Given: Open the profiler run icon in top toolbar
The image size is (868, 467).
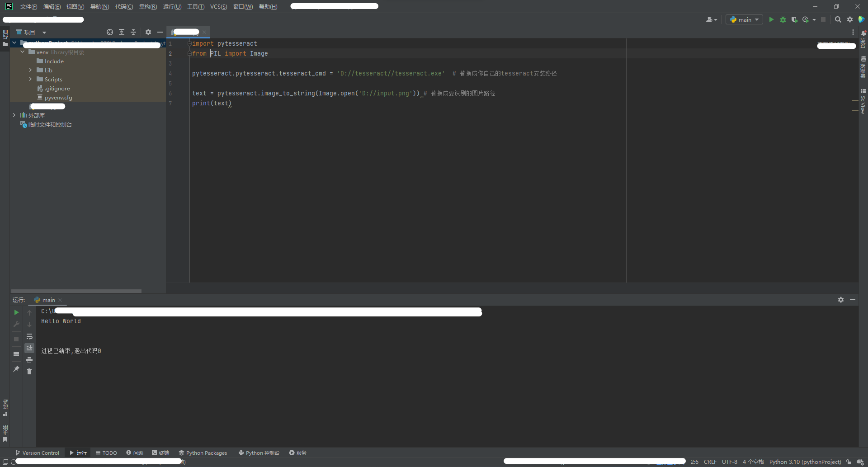Looking at the screenshot, I should 806,19.
